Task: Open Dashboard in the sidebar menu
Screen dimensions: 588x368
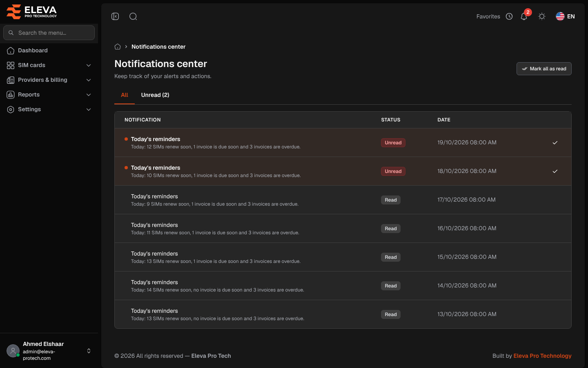Action: (49, 51)
